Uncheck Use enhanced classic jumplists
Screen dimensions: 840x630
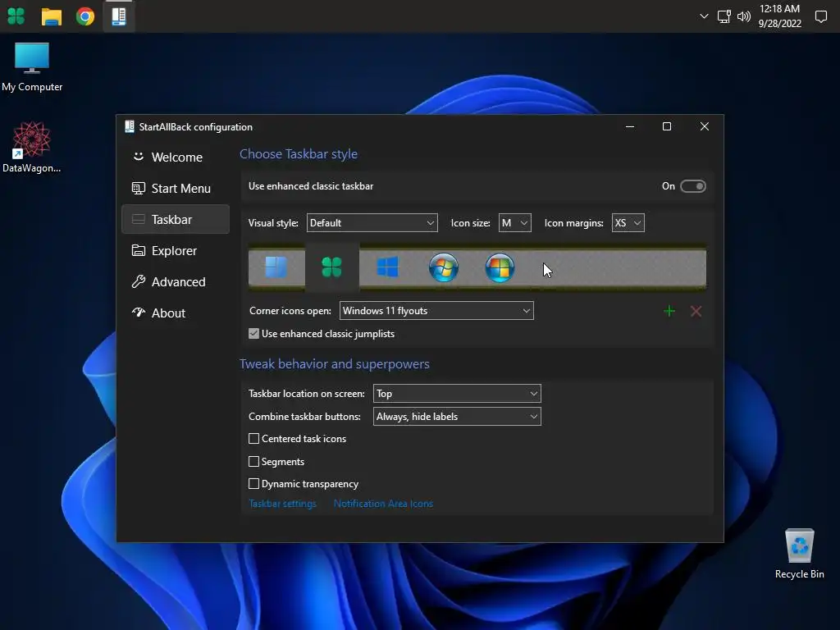(x=254, y=333)
